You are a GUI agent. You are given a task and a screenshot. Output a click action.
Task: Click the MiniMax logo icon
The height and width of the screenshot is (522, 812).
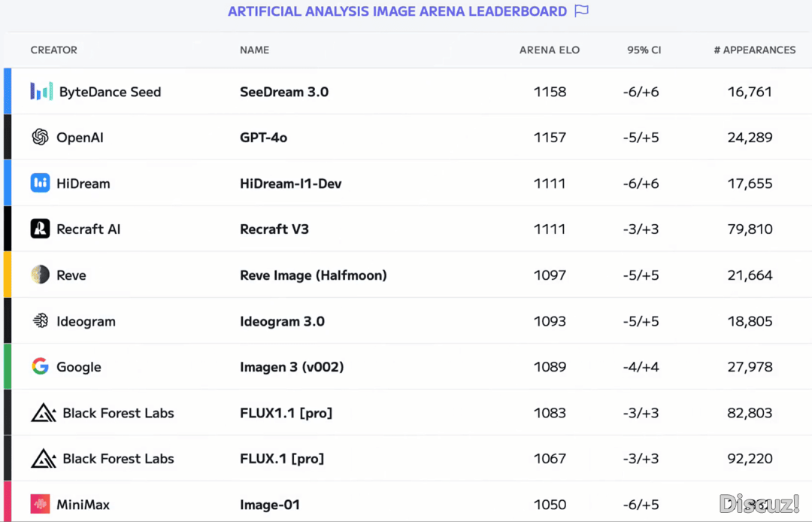(x=41, y=504)
